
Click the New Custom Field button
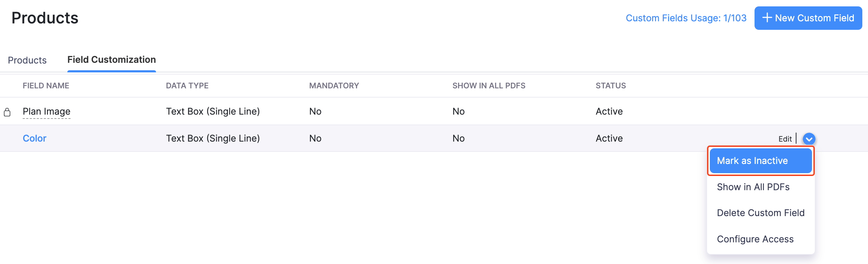point(808,18)
